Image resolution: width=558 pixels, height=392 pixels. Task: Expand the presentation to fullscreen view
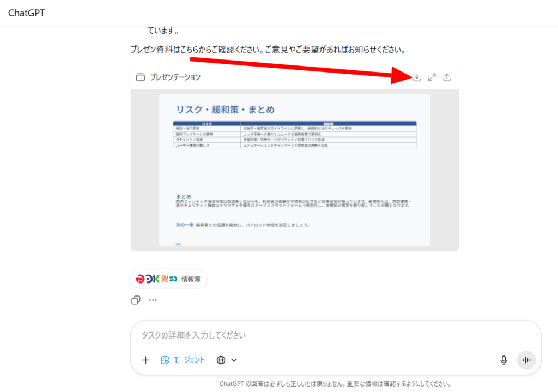(x=432, y=77)
